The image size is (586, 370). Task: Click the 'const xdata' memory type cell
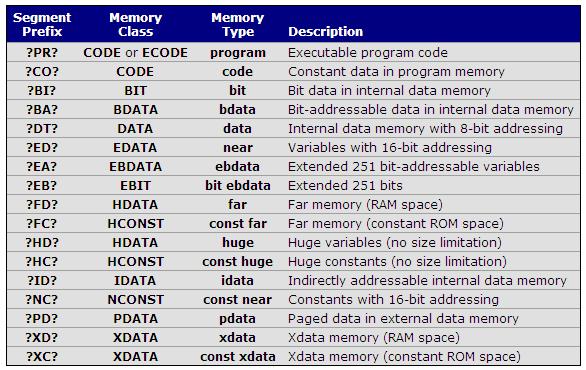(x=238, y=357)
